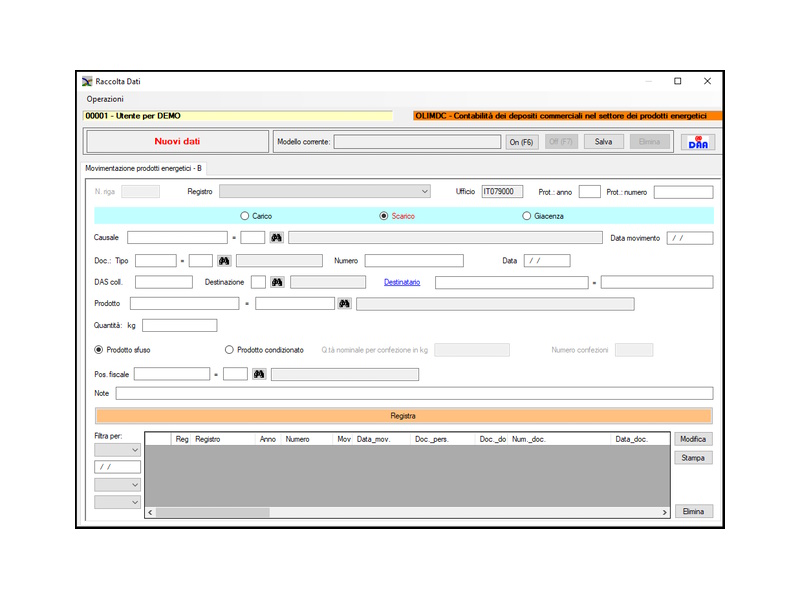
Task: Click the Data movimento date field
Action: coord(690,238)
